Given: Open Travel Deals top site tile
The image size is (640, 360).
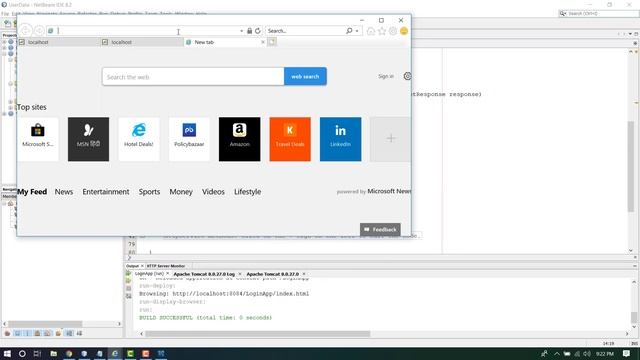Looking at the screenshot, I should [x=290, y=139].
